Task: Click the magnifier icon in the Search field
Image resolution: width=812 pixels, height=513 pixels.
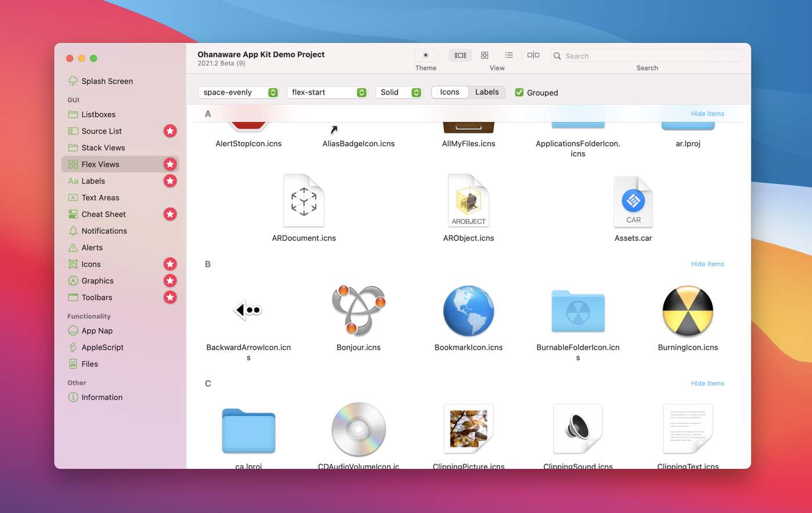Action: tap(557, 56)
